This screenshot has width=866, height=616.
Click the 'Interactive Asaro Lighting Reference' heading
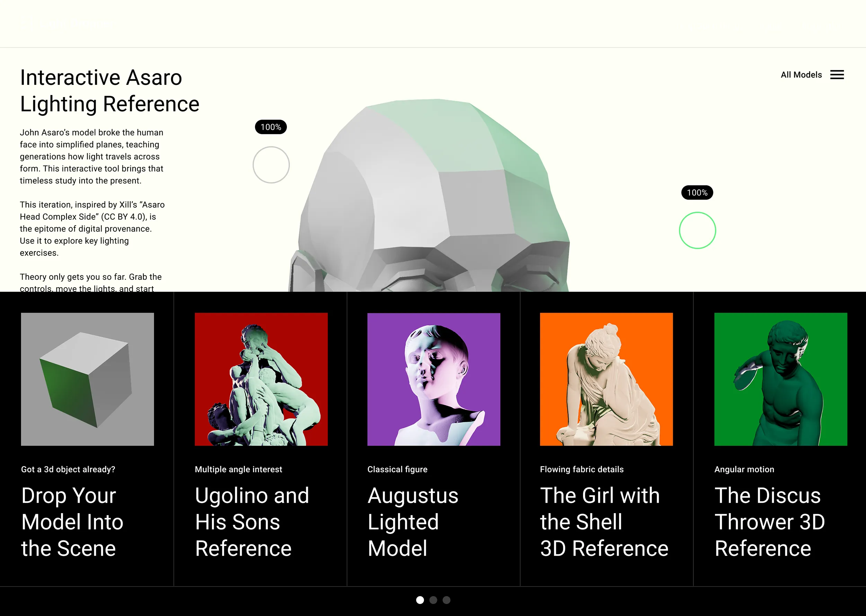[109, 91]
